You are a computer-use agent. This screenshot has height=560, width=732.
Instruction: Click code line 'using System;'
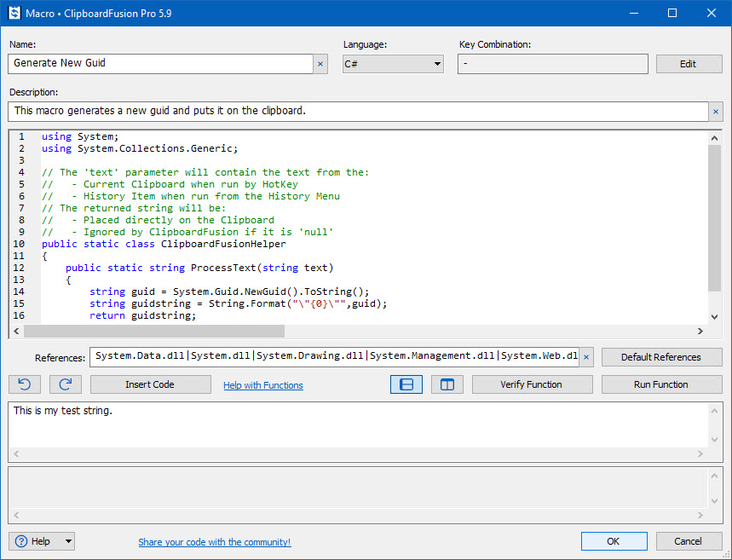[x=80, y=136]
